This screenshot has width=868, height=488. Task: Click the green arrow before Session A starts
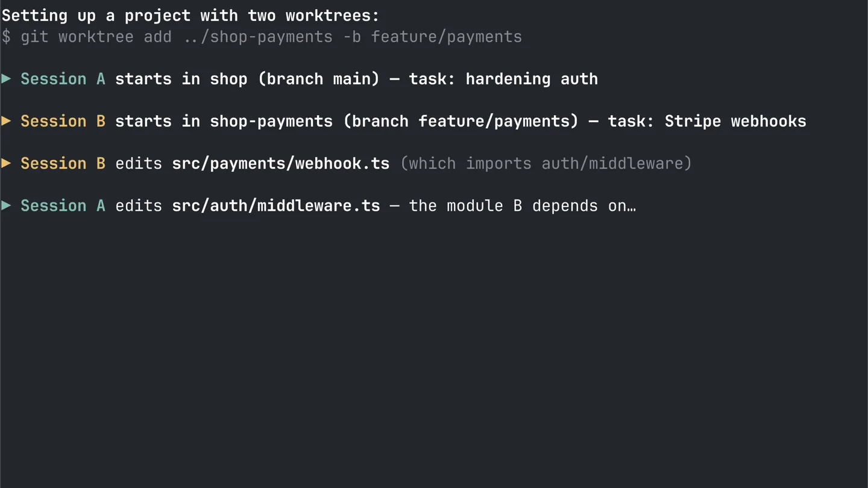coord(7,78)
